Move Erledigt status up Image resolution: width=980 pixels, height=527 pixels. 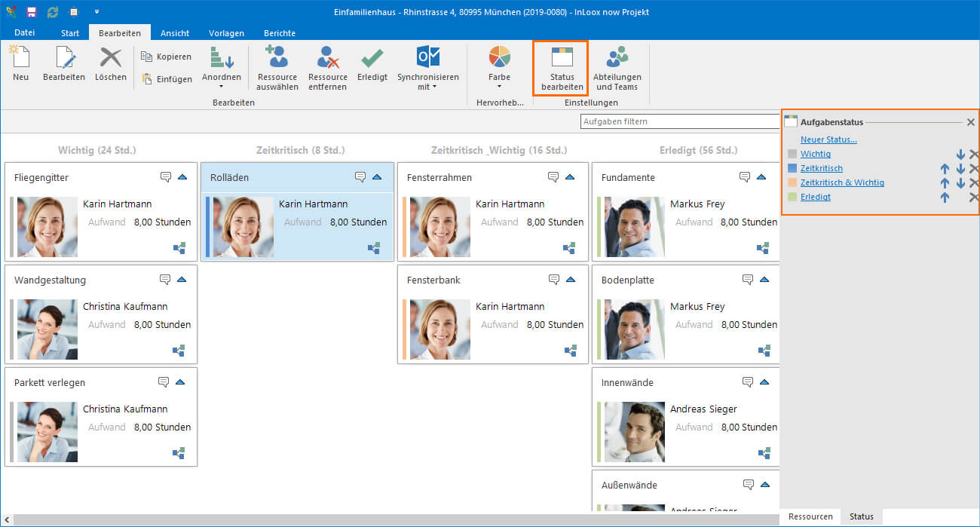(945, 198)
